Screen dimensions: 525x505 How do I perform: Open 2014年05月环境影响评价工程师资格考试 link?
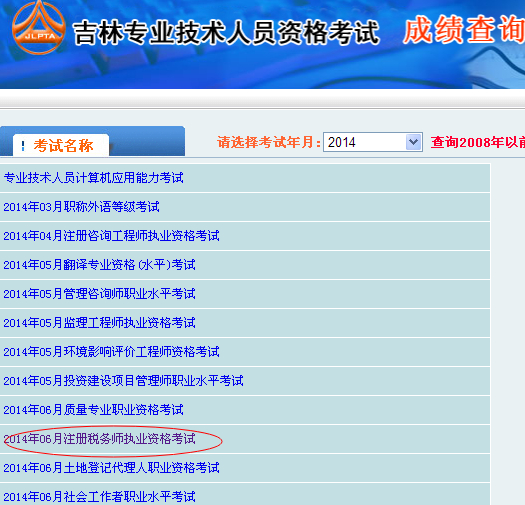(111, 352)
